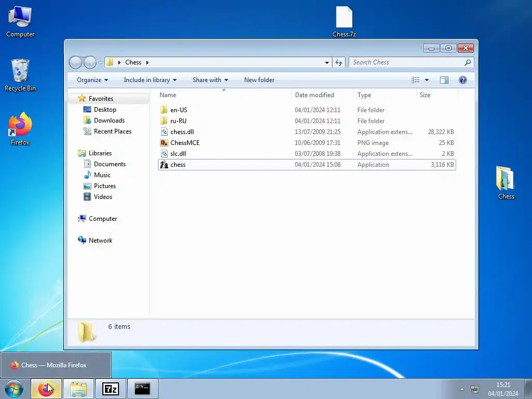This screenshot has height=399, width=532.
Task: Toggle the preview pane icon
Action: point(444,80)
